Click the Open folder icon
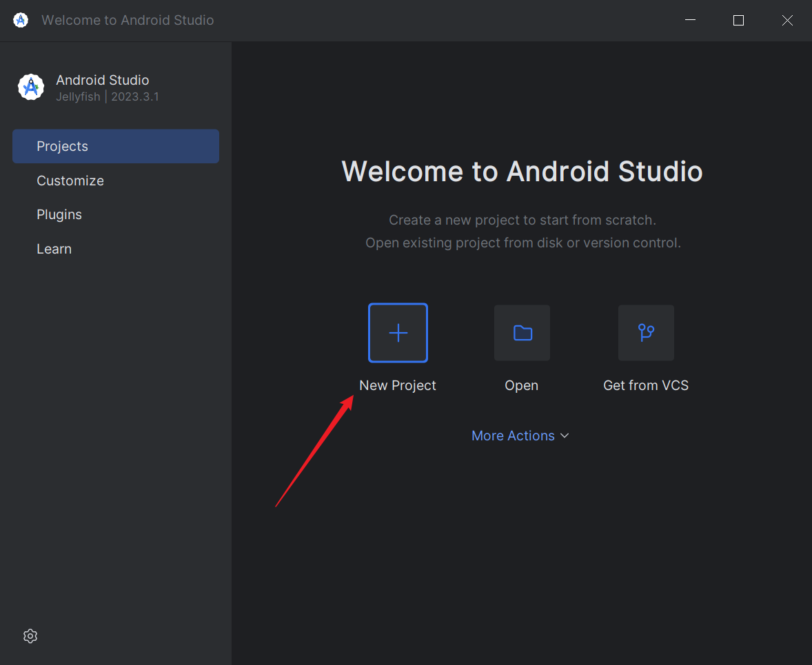The width and height of the screenshot is (812, 665). pyautogui.click(x=521, y=333)
